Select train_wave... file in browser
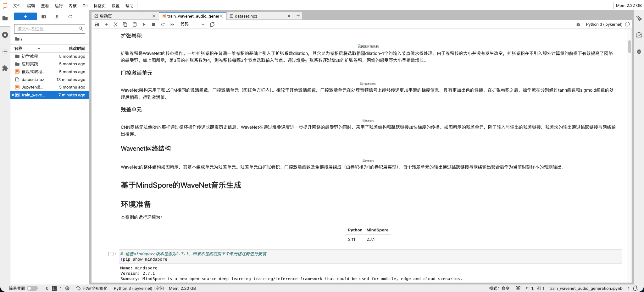Image resolution: width=644 pixels, height=292 pixels. click(x=50, y=95)
